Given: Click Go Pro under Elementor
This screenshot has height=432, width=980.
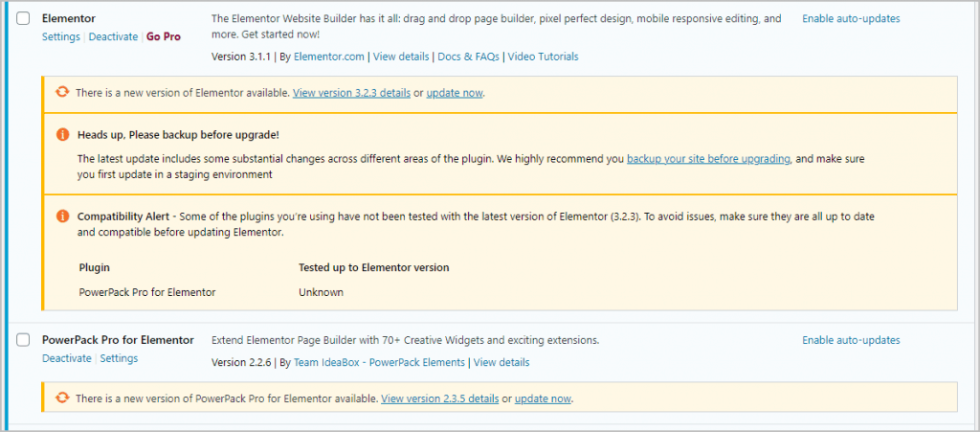Looking at the screenshot, I should pos(163,36).
